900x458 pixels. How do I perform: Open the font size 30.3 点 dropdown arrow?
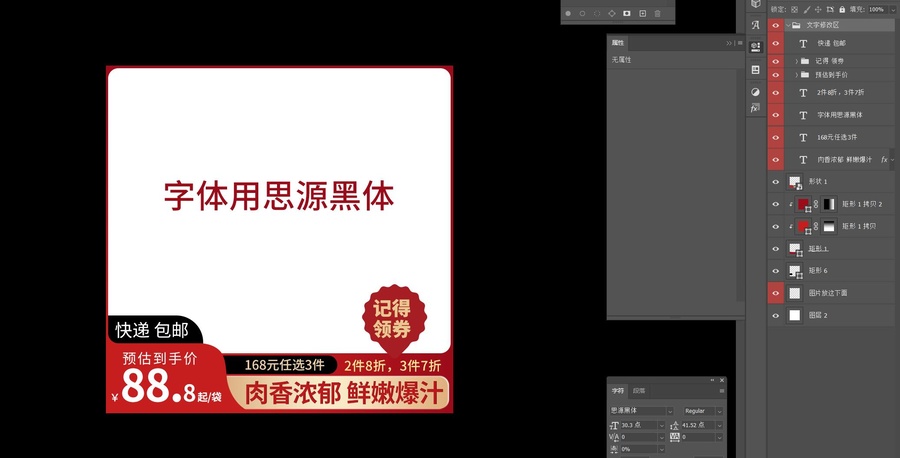(x=661, y=425)
